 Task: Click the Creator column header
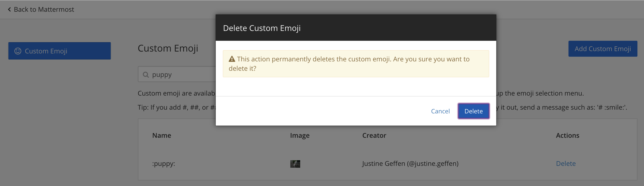[374, 135]
